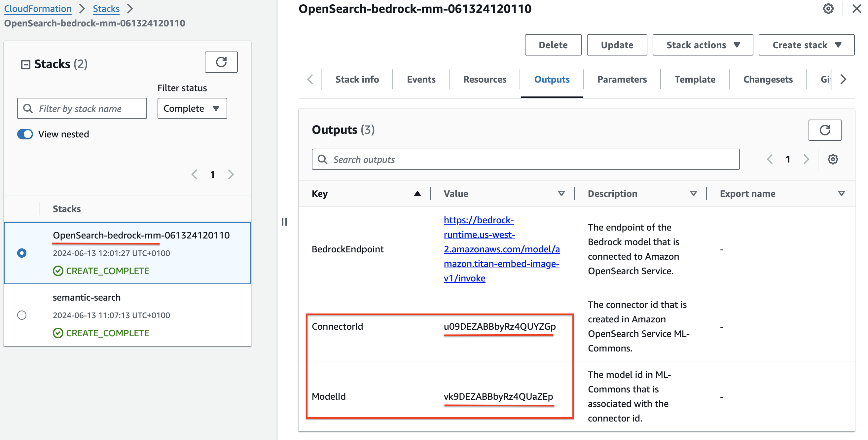The image size is (868, 440).
Task: Click the Search outputs field
Action: click(525, 159)
